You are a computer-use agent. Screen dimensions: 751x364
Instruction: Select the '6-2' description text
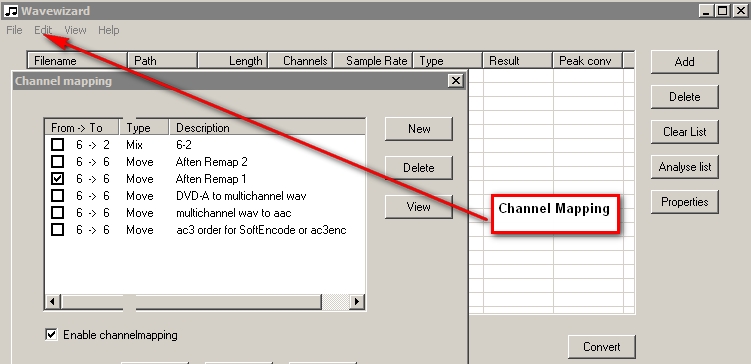tap(184, 145)
